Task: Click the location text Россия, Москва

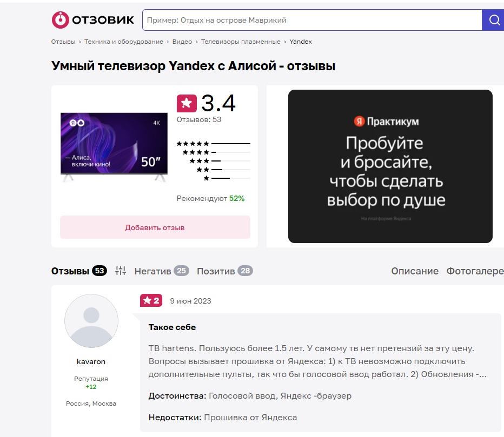Action: point(91,404)
